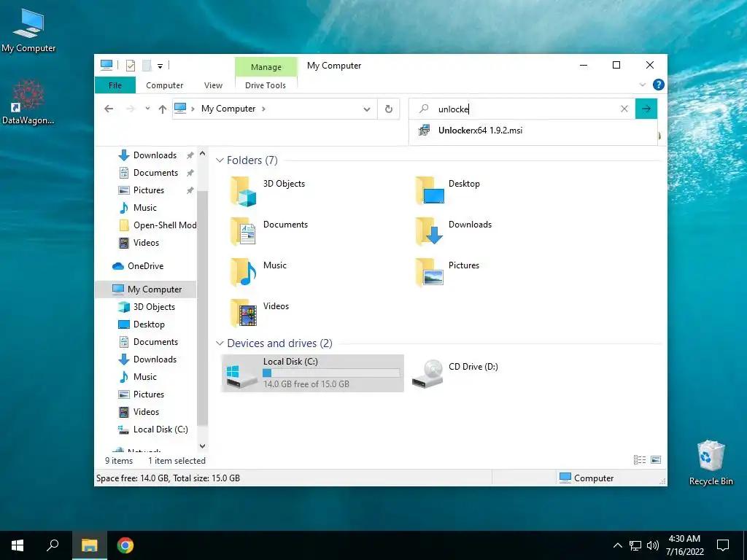Open the DataWagon desktop shortcut
The width and height of the screenshot is (747, 560).
[28, 102]
